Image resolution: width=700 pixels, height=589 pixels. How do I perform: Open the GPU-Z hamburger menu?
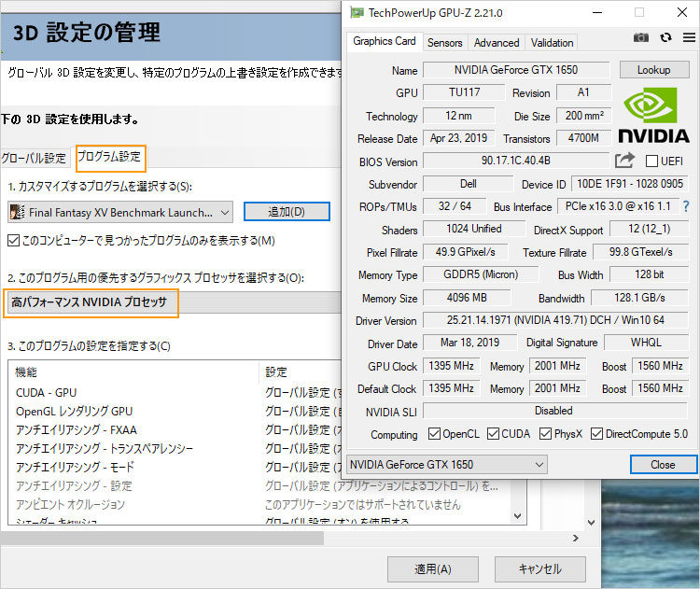point(689,37)
